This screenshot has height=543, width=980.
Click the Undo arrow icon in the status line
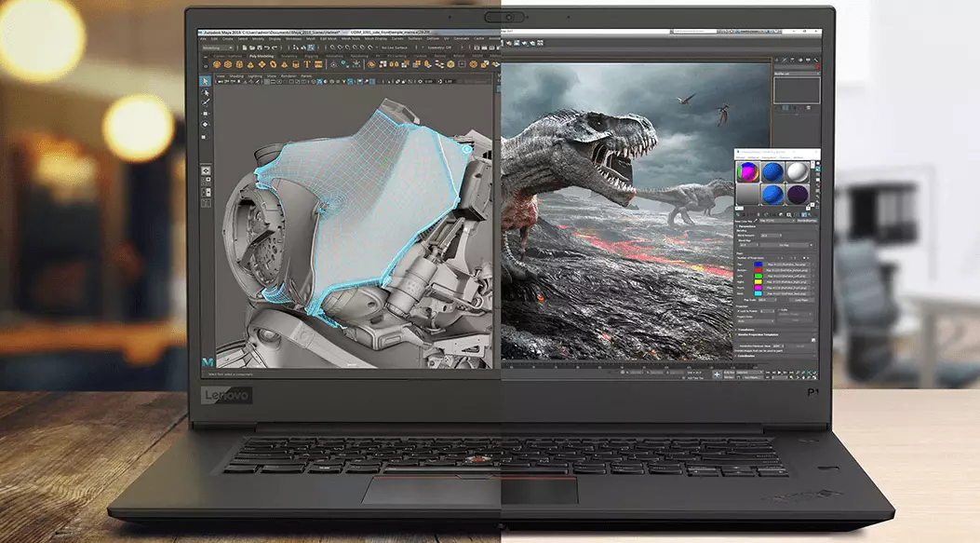(x=268, y=47)
